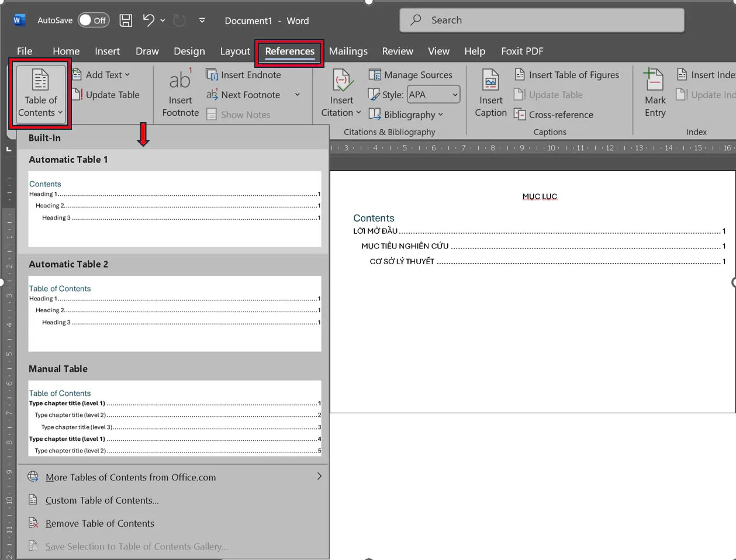Expand the Undo history dropdown arrow
The width and height of the screenshot is (736, 560).
[x=163, y=20]
